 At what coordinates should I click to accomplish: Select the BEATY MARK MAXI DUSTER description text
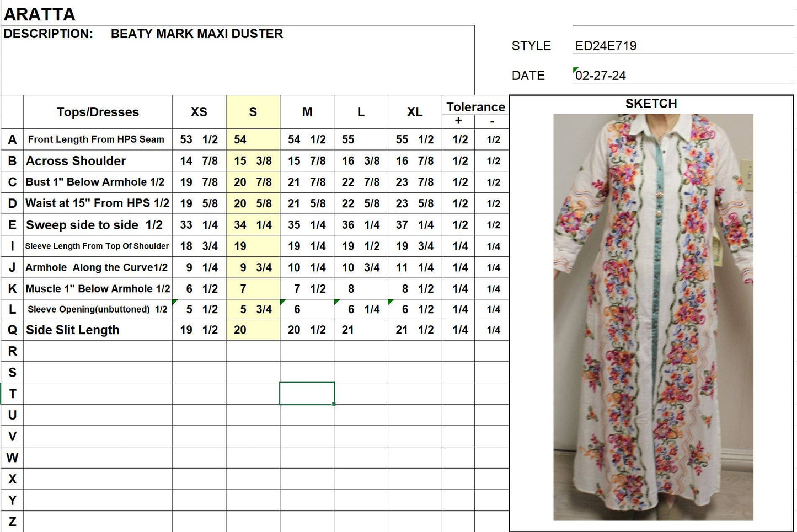coord(197,34)
